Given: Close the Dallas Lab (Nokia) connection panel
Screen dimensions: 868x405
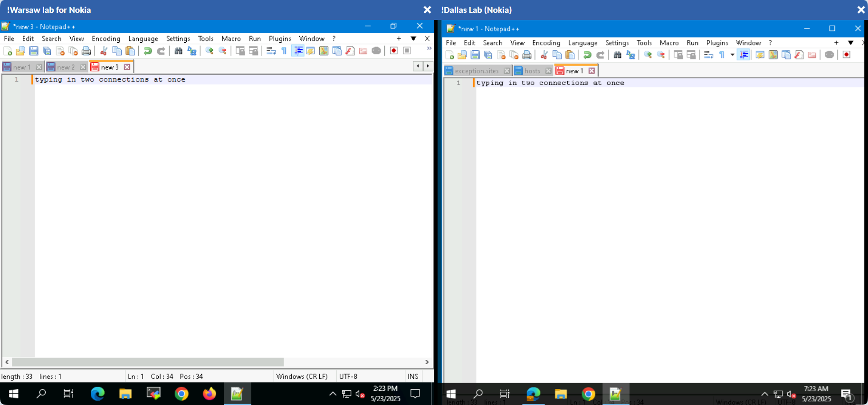Looking at the screenshot, I should click(860, 10).
